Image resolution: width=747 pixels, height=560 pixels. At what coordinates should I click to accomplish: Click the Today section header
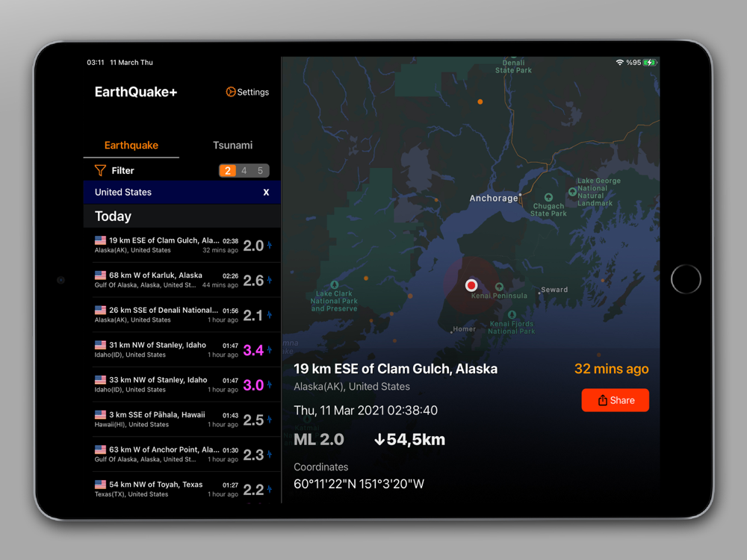113,217
